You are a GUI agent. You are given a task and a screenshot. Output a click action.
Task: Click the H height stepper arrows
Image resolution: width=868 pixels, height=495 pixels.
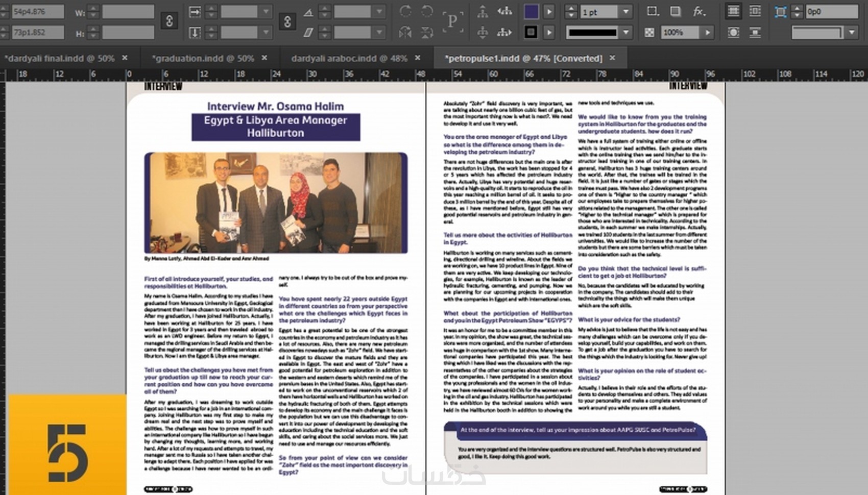[x=93, y=33]
